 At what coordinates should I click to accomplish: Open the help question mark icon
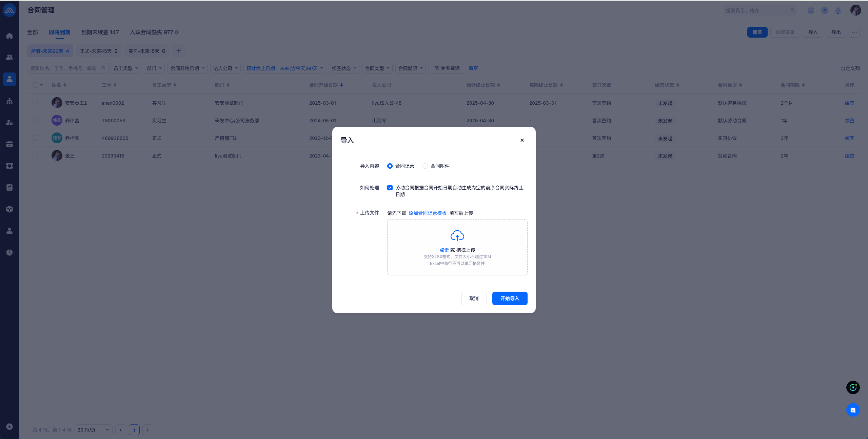(825, 11)
